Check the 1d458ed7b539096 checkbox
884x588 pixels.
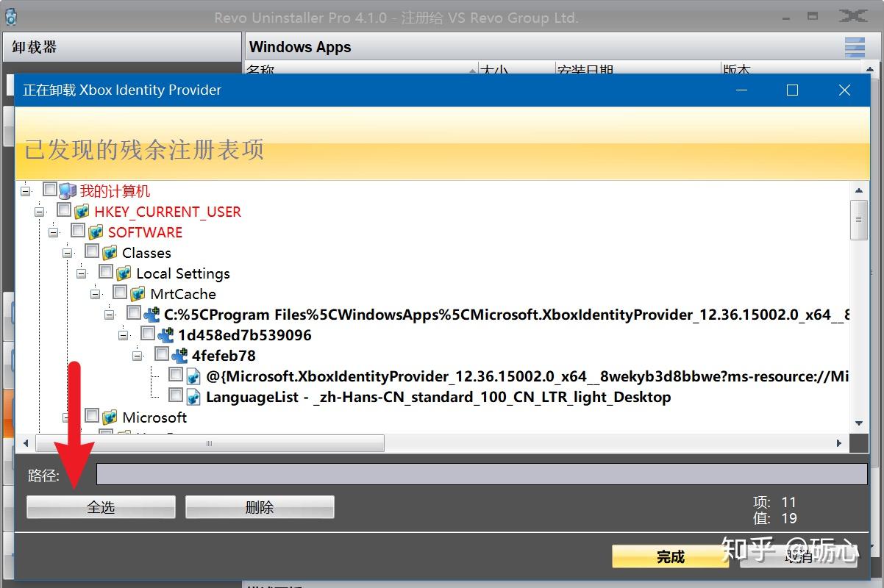(148, 334)
